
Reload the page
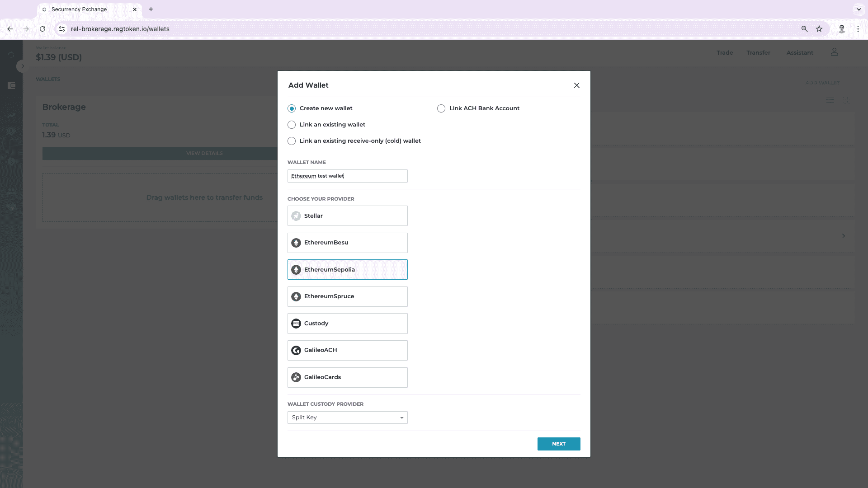(x=42, y=29)
